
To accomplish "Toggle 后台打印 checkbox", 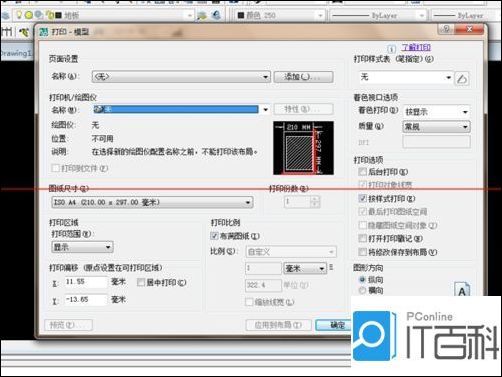I will tap(362, 172).
